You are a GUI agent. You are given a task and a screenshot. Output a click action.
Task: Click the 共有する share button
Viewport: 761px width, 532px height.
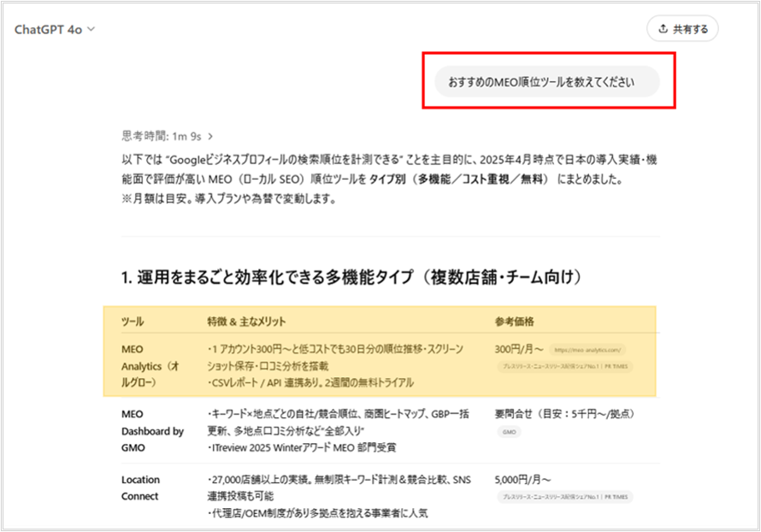[682, 29]
